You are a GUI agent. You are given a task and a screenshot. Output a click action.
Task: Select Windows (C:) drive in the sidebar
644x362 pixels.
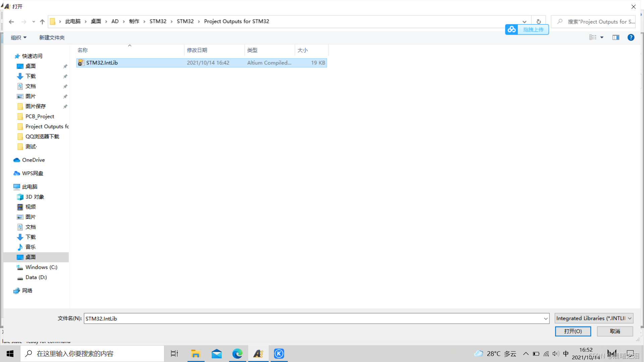(x=41, y=267)
